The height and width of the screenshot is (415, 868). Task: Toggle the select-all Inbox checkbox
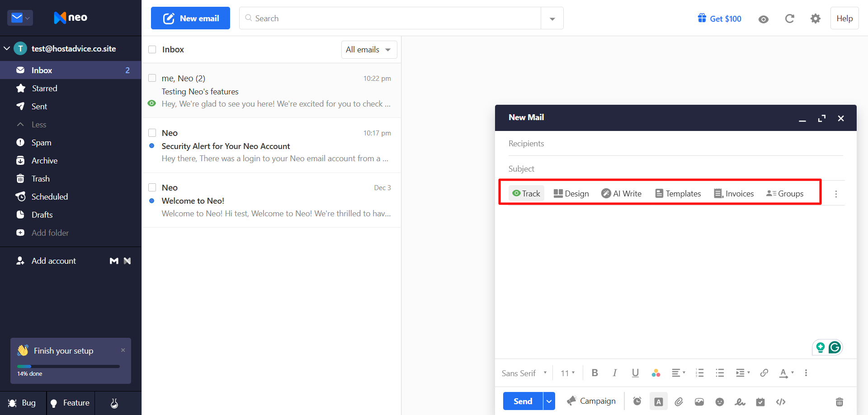tap(152, 49)
